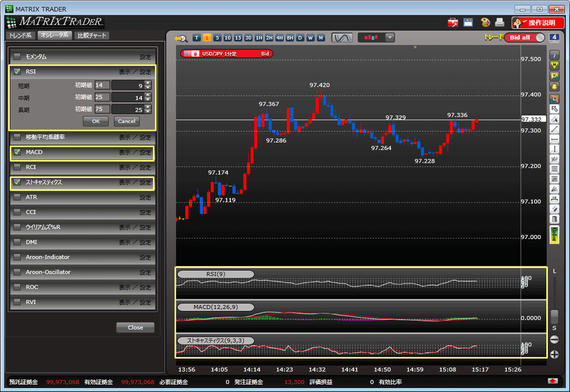The image size is (570, 392).
Task: Open the red toolbox settings icon
Action: (x=453, y=23)
